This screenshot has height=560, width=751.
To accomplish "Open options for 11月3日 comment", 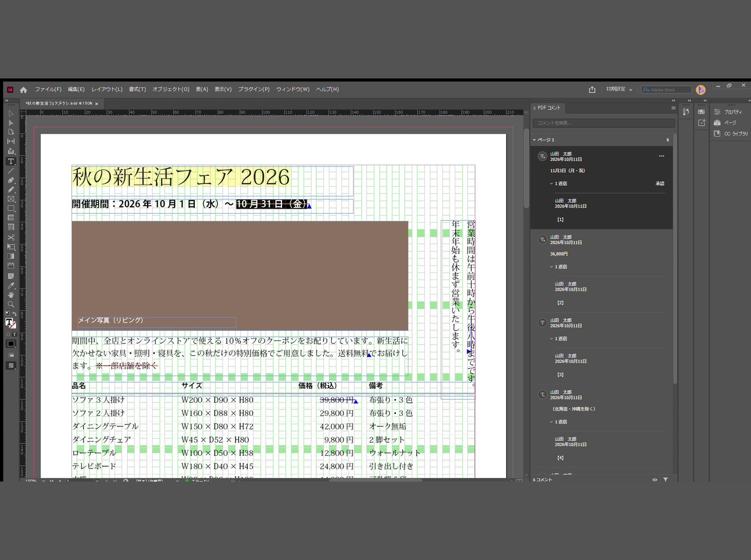I will pos(661,156).
